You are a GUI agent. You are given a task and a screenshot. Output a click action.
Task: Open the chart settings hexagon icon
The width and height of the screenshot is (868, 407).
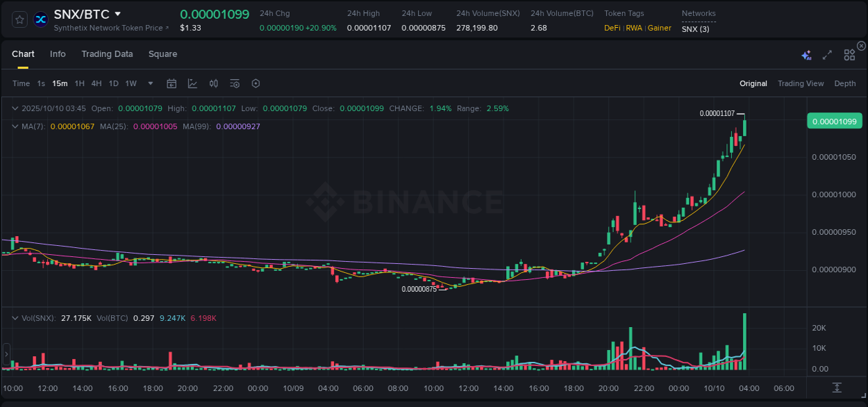(256, 83)
